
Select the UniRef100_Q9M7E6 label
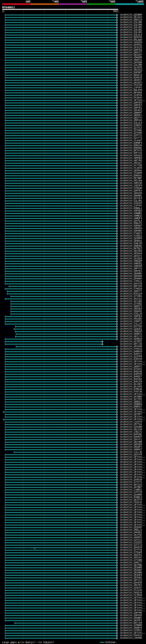[x=131, y=50]
